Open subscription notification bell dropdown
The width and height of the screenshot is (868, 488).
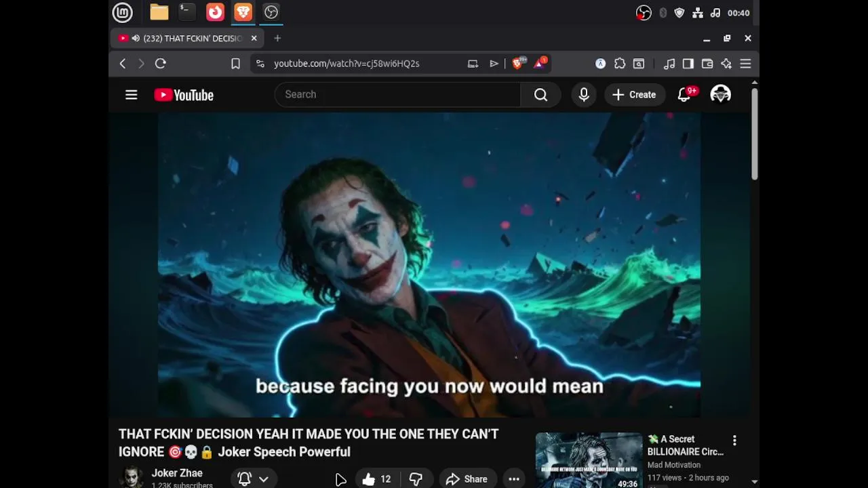(x=253, y=479)
